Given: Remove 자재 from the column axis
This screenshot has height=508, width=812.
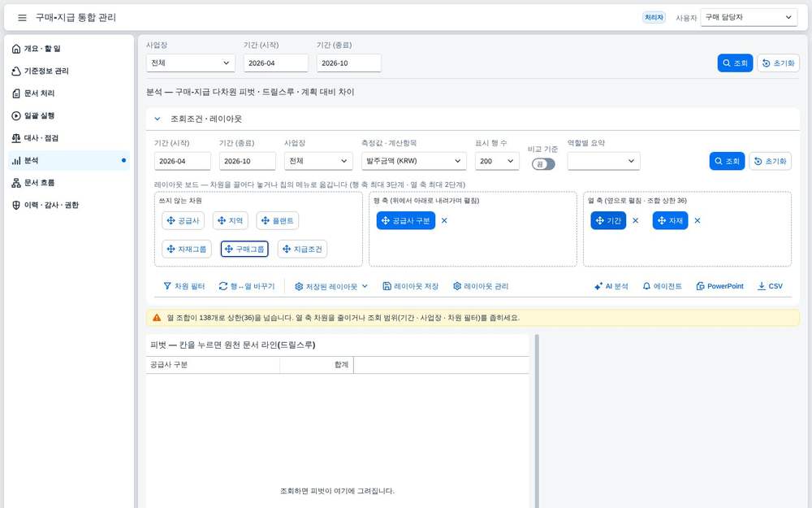Looking at the screenshot, I should (x=697, y=220).
